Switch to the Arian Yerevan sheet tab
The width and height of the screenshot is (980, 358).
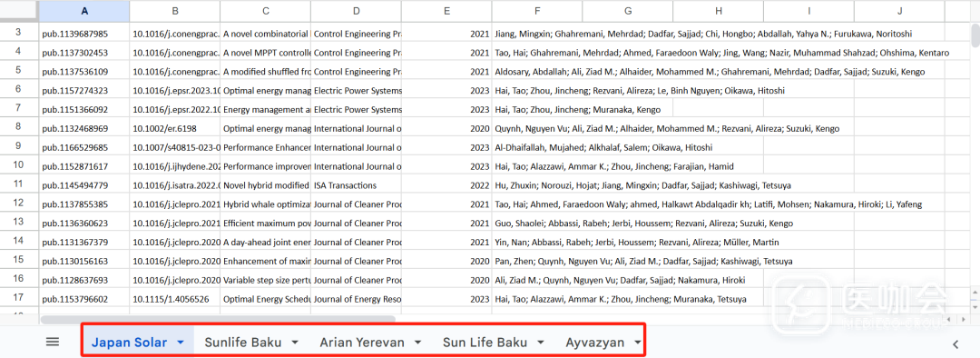(x=362, y=343)
